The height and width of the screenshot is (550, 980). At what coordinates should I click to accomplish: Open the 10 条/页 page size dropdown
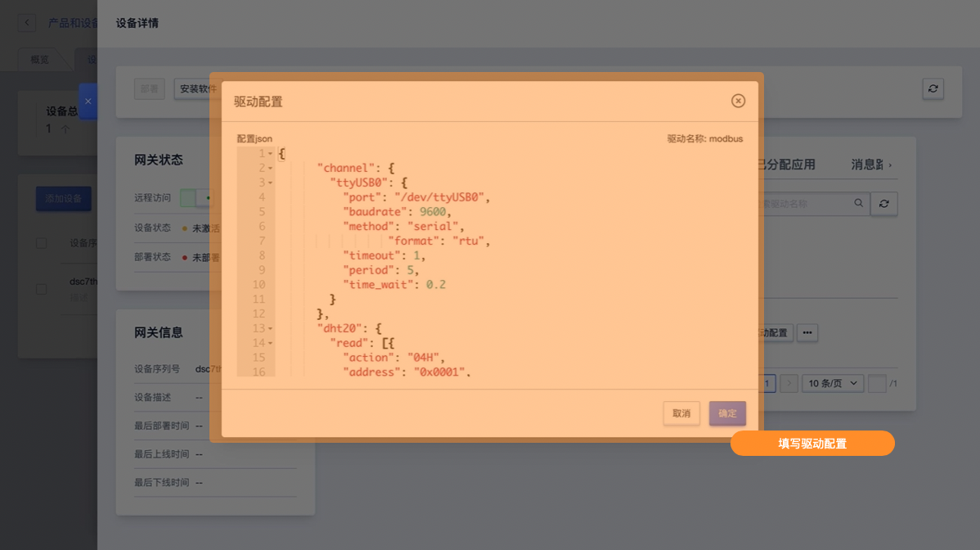(833, 383)
